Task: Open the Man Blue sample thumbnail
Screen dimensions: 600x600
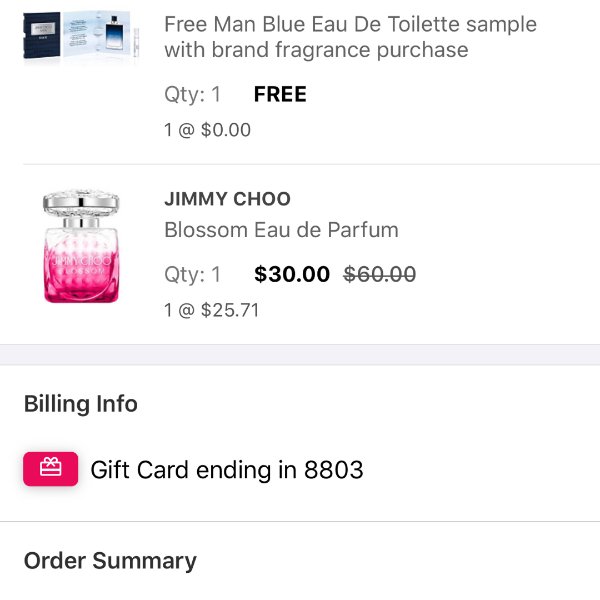Action: tap(81, 35)
